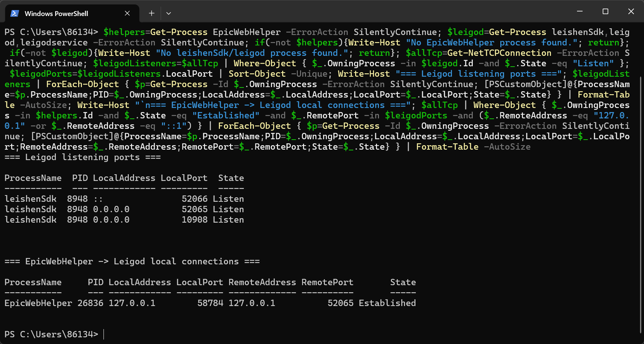This screenshot has width=644, height=344.
Task: Expand the new tab profile dropdown arrow
Action: (x=169, y=13)
